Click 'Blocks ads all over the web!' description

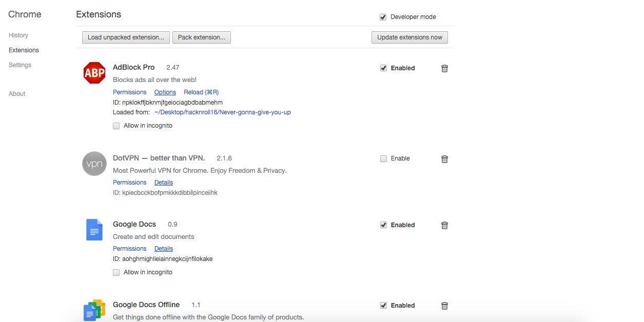(154, 80)
